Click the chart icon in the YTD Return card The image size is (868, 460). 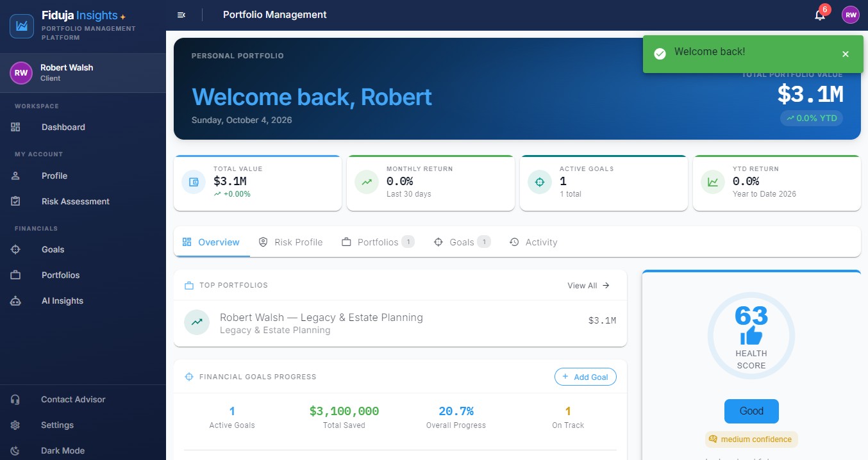pos(713,182)
